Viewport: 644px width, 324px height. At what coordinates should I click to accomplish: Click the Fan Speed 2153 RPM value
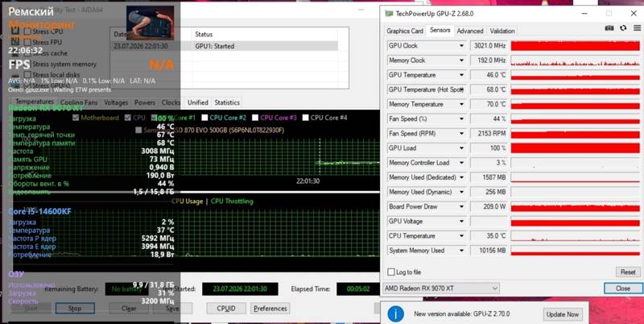pyautogui.click(x=489, y=133)
